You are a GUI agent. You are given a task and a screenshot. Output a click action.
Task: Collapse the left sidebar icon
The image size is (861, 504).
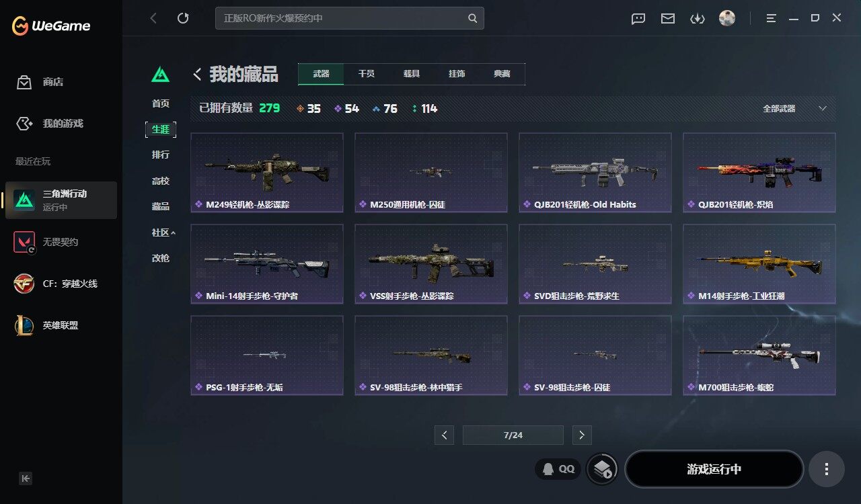click(26, 478)
